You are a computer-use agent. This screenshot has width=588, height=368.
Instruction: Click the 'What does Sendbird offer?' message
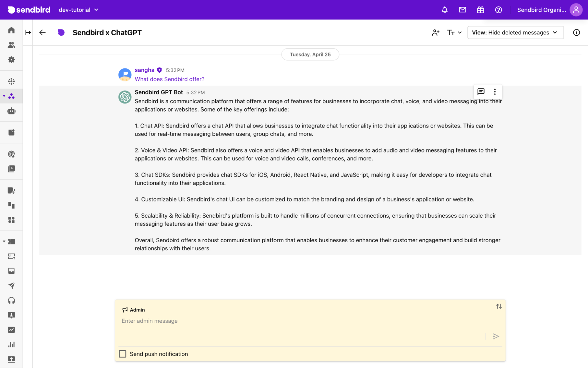tap(169, 79)
